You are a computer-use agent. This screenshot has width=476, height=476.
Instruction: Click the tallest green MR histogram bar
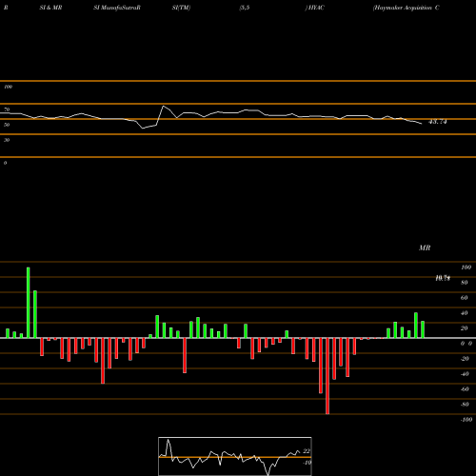(x=29, y=303)
